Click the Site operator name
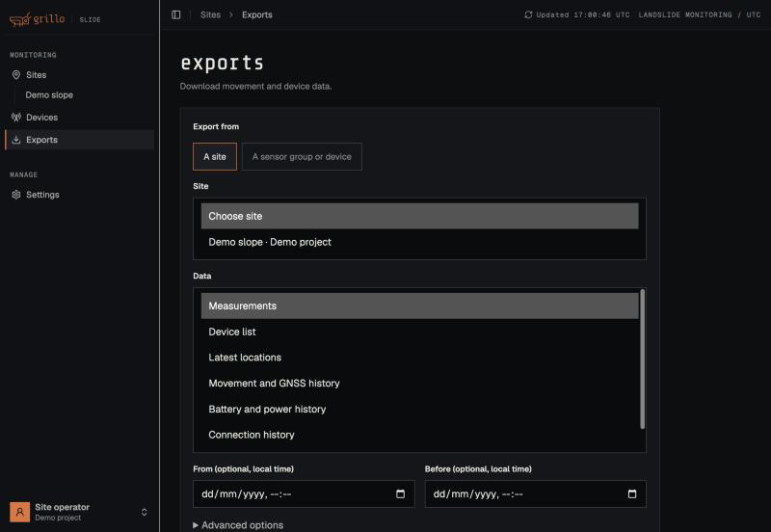771x532 pixels. [62, 507]
